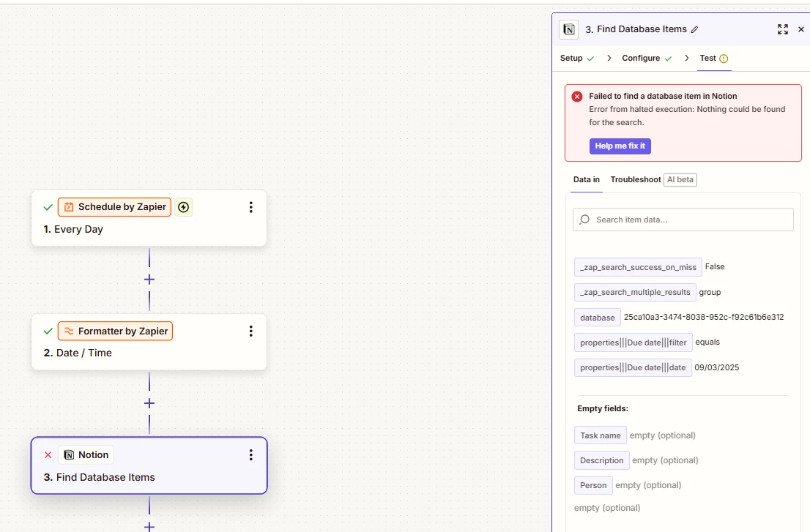Click the lightning bolt trigger icon

coord(183,207)
